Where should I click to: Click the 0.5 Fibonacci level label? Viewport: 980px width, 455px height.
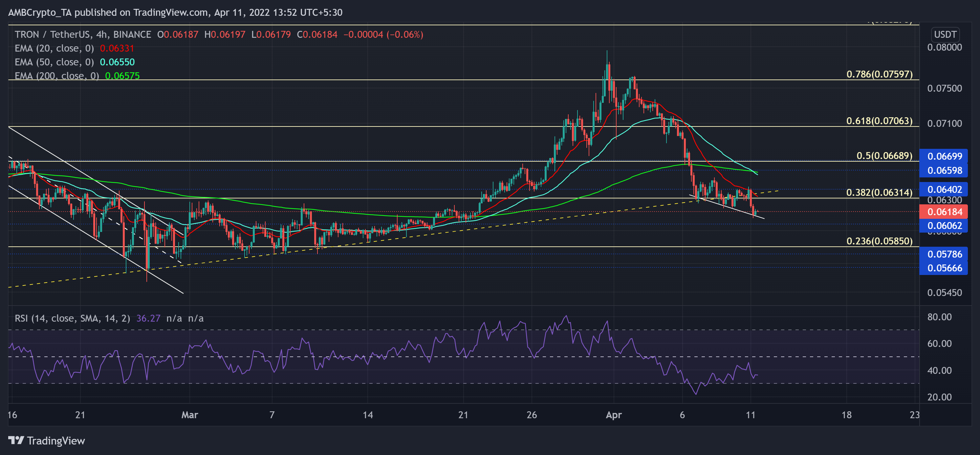point(884,156)
